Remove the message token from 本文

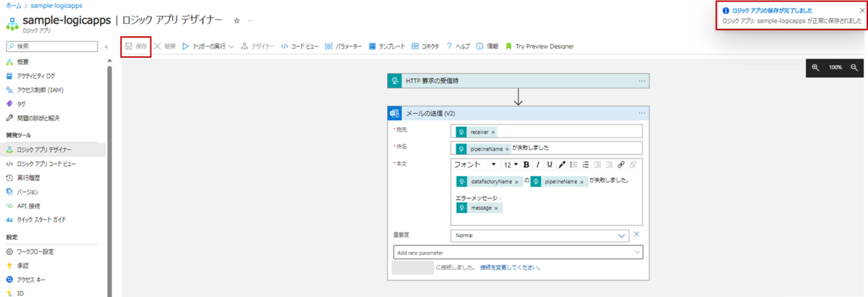[495, 208]
